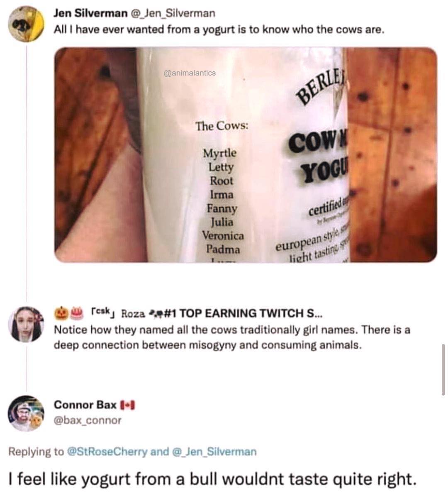
Task: Click Roza's reply about misogyny
Action: coord(232,337)
